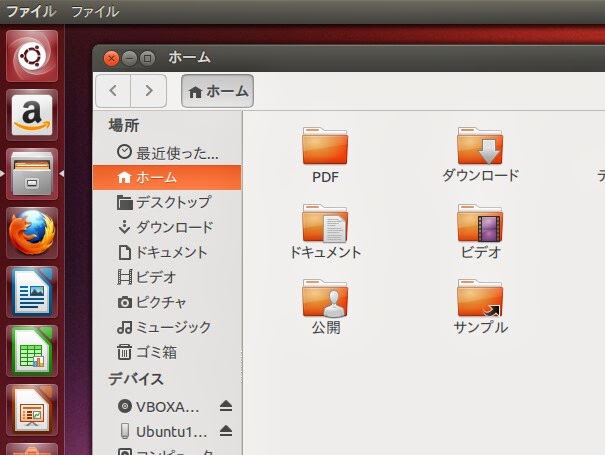Image resolution: width=605 pixels, height=455 pixels.
Task: Select ビデオ in the sidebar
Action: (x=167, y=277)
